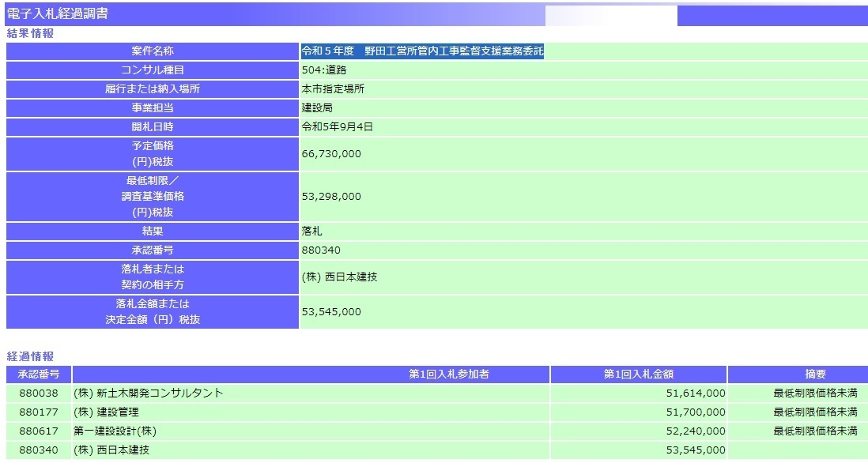Click the 令和5年9月4日 bid opening date

[337, 127]
